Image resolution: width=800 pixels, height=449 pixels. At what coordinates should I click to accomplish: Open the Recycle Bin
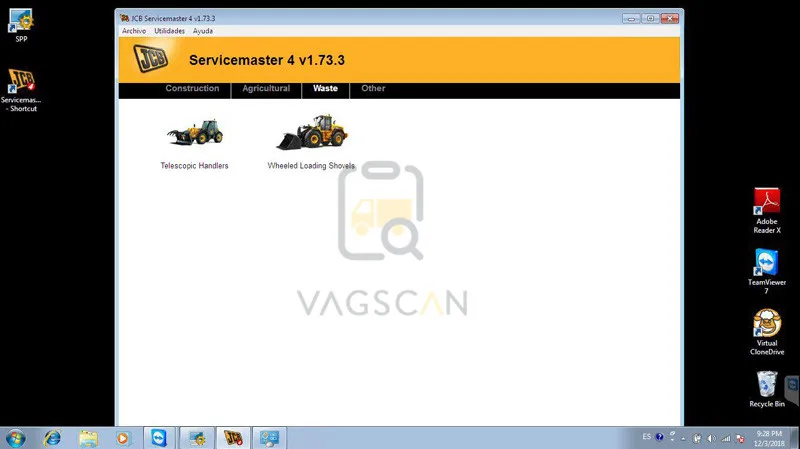coord(767,389)
